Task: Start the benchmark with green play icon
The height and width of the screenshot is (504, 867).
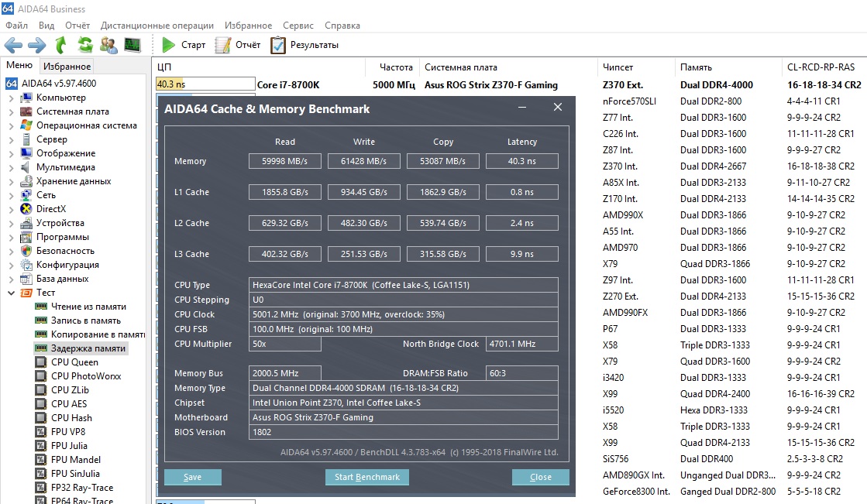Action: pyautogui.click(x=168, y=45)
